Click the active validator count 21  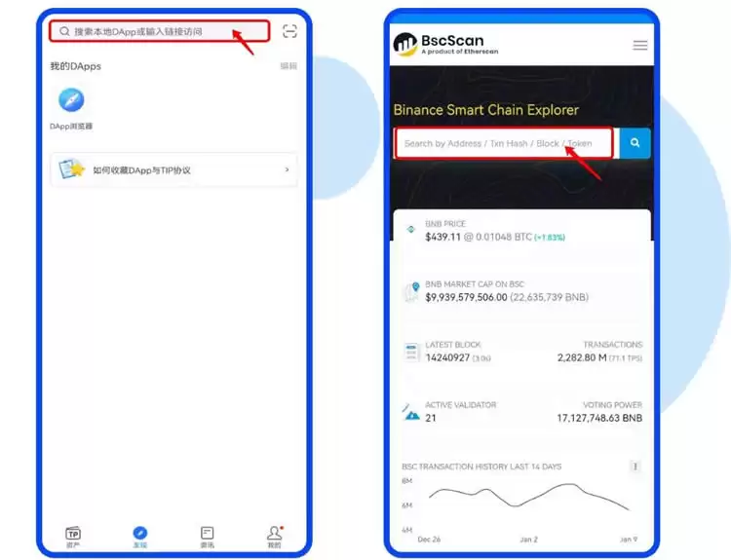click(x=431, y=419)
